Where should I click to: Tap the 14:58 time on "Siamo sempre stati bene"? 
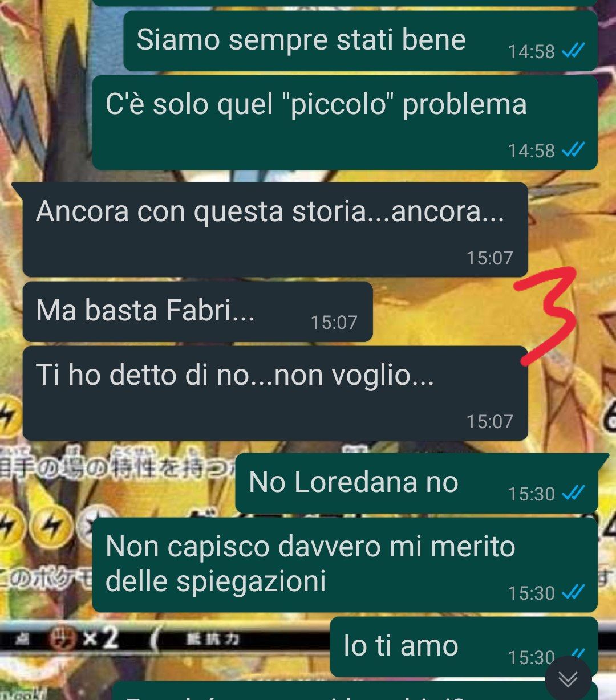click(532, 51)
